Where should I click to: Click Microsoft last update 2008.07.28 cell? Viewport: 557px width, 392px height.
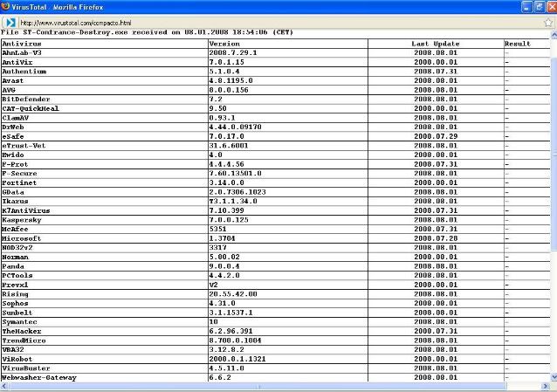pyautogui.click(x=436, y=238)
